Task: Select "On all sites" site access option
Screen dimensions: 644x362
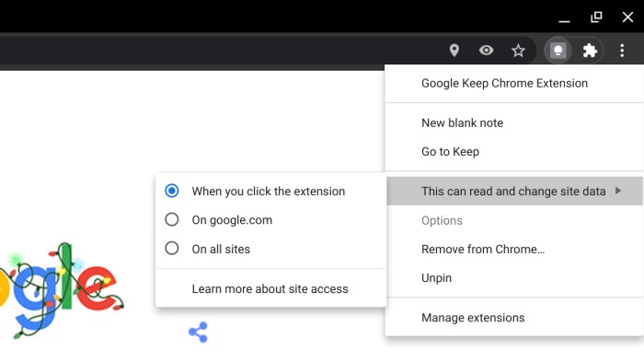Action: (x=270, y=249)
